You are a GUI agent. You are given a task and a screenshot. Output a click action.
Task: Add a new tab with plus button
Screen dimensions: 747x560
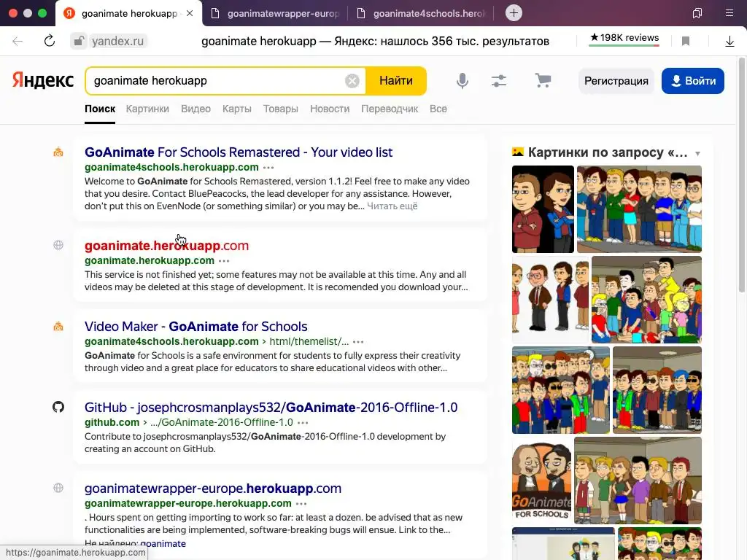point(514,13)
